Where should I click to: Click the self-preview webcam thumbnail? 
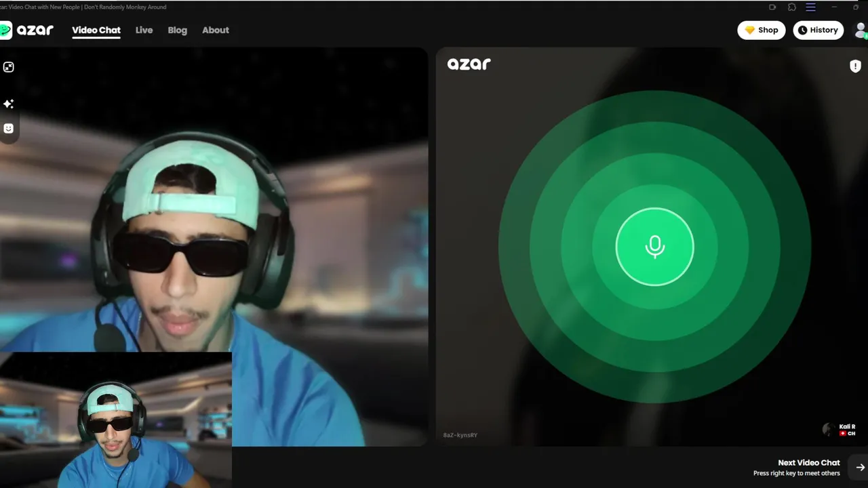coord(116,420)
